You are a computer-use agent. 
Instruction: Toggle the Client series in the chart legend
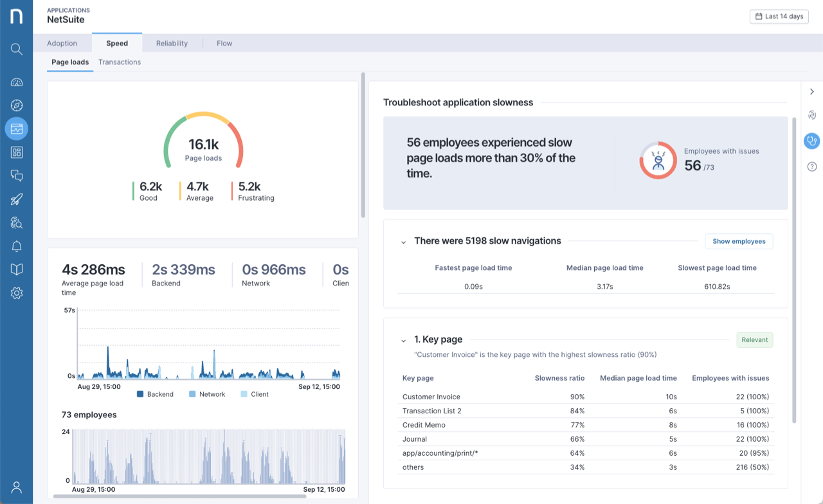click(255, 394)
